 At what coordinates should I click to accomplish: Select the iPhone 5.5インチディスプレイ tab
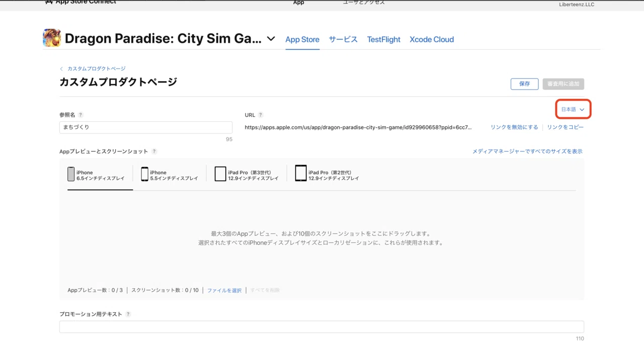(170, 175)
